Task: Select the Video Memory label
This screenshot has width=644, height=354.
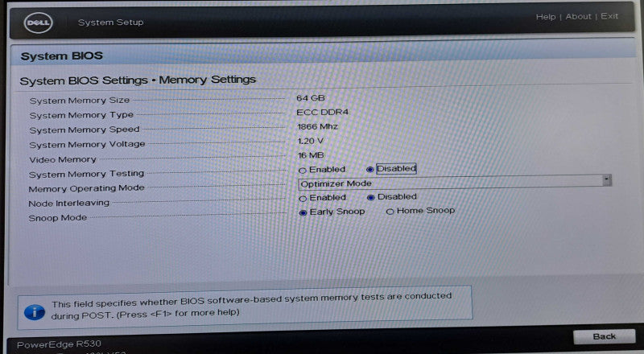Action: point(63,159)
